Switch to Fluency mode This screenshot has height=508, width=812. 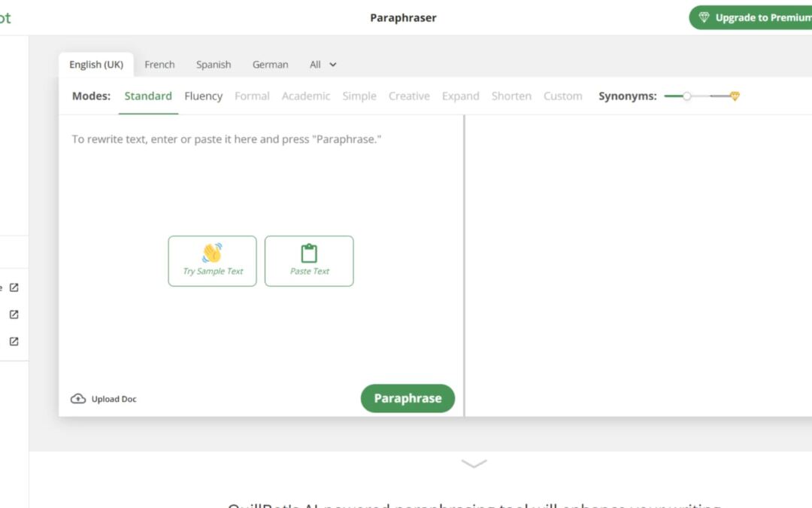(x=203, y=96)
